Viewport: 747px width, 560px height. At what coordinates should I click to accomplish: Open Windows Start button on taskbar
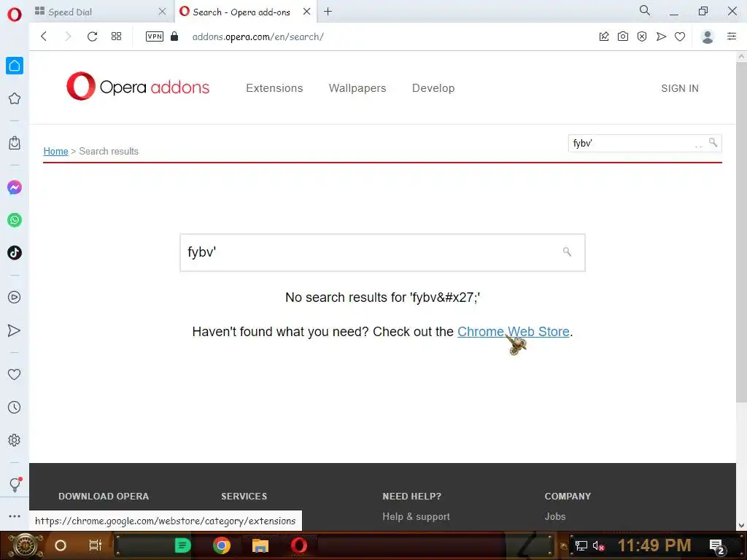(25, 545)
